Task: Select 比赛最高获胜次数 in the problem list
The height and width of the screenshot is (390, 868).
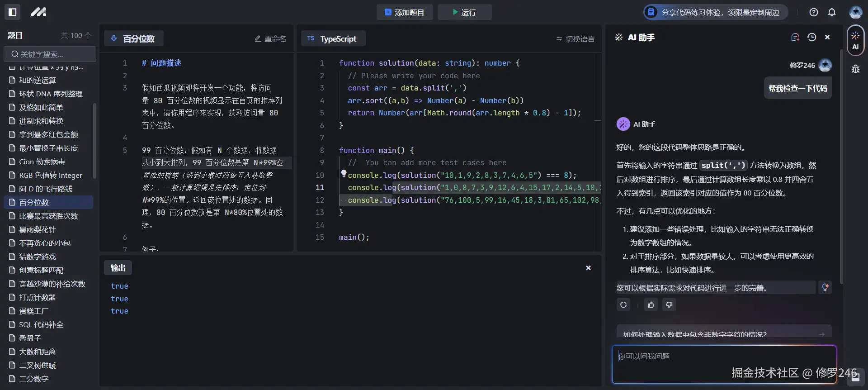Action: (x=48, y=216)
